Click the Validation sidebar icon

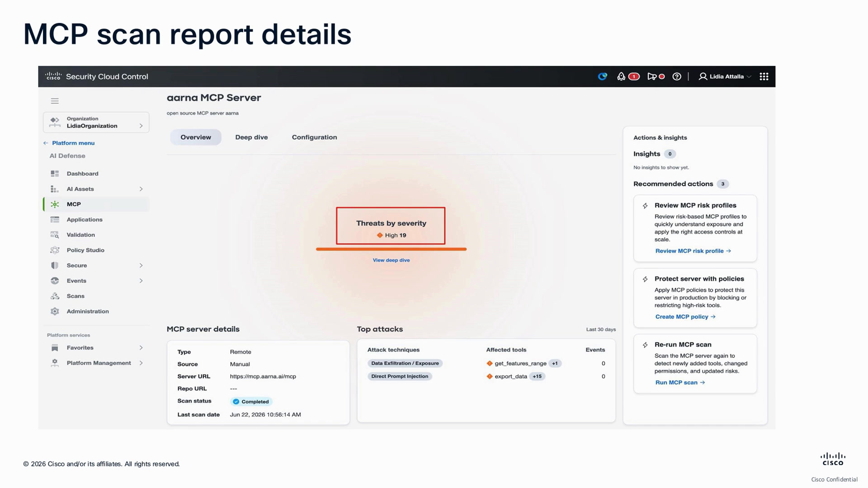55,235
